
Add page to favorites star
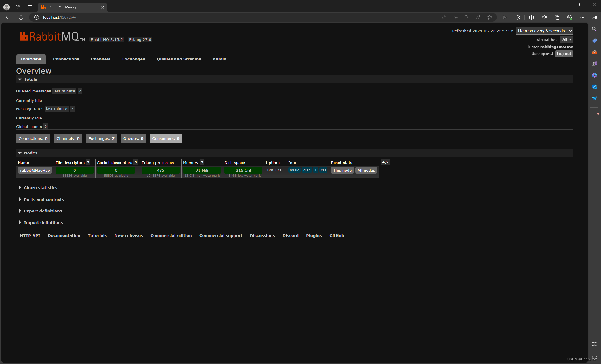point(490,17)
